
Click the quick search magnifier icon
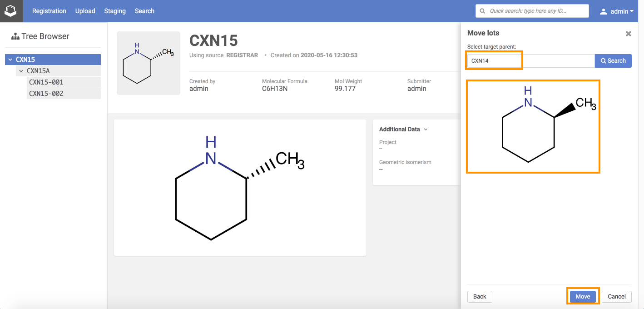482,11
